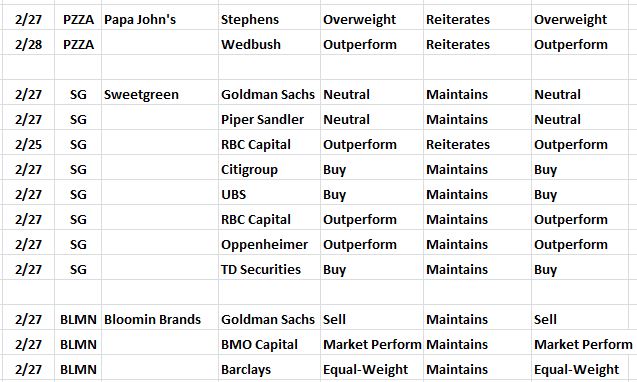Click the 2/25 date cell for SG
The height and width of the screenshot is (382, 637).
(28, 144)
